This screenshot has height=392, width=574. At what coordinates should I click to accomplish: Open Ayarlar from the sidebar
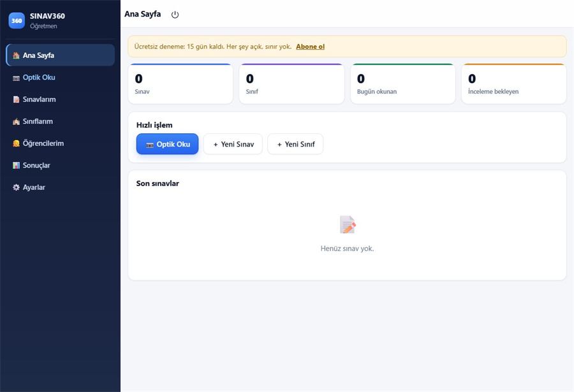[61, 187]
